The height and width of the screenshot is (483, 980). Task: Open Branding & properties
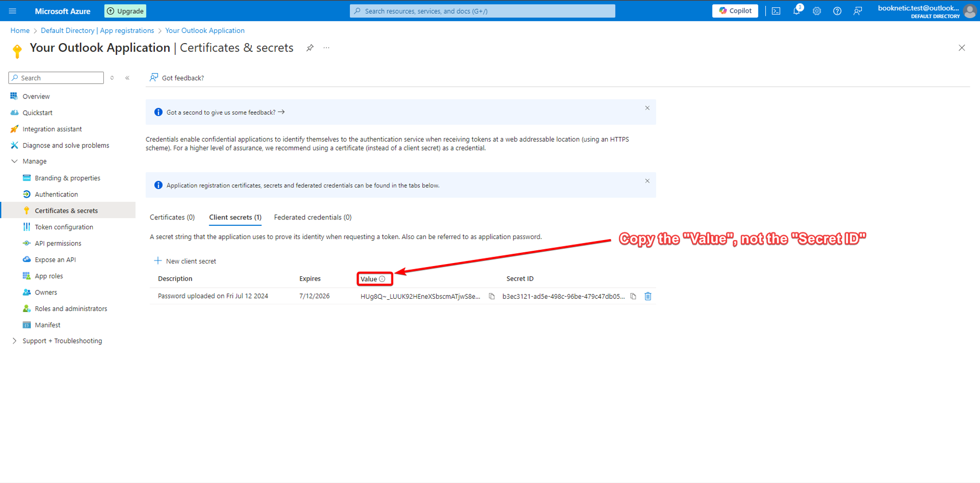(x=69, y=178)
